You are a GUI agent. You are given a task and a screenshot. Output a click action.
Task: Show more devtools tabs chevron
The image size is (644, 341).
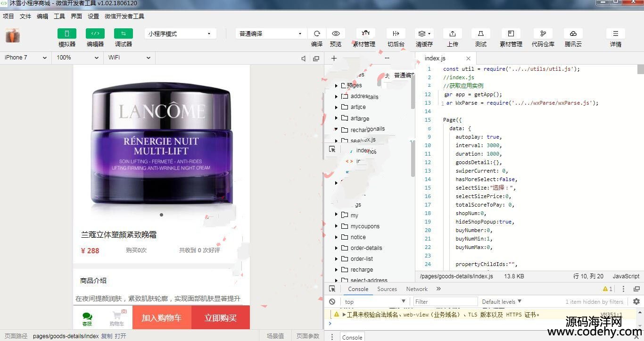coord(438,289)
